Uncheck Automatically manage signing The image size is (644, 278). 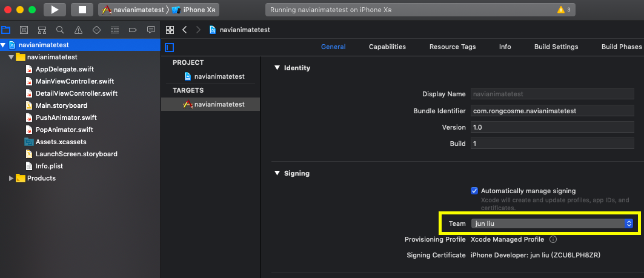click(474, 191)
